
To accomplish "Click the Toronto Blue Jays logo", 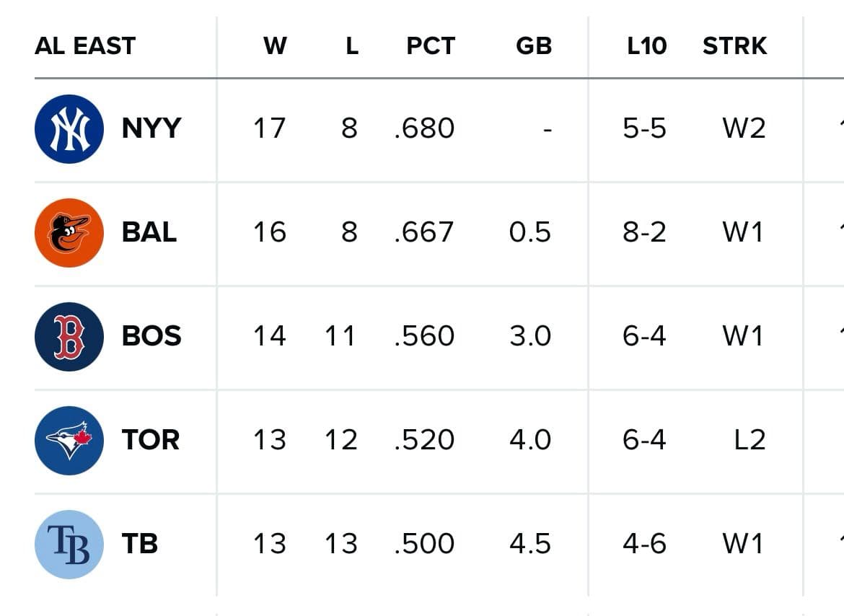I will click(x=69, y=441).
